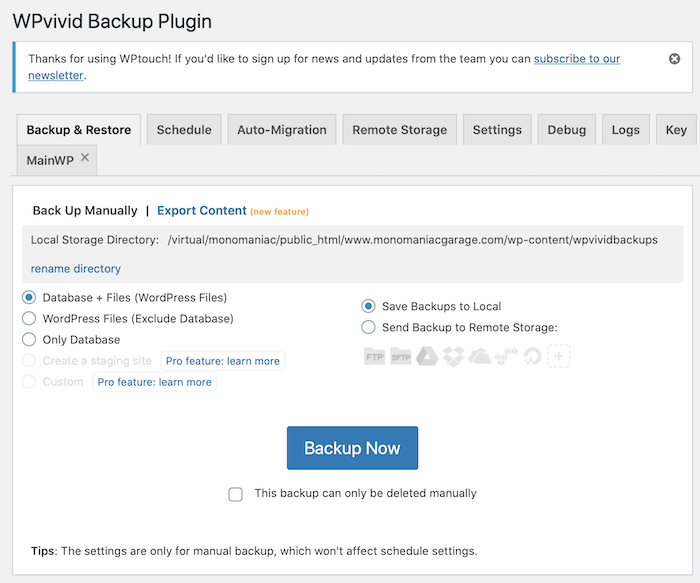Open the Logs tab
The height and width of the screenshot is (583, 700).
point(625,130)
